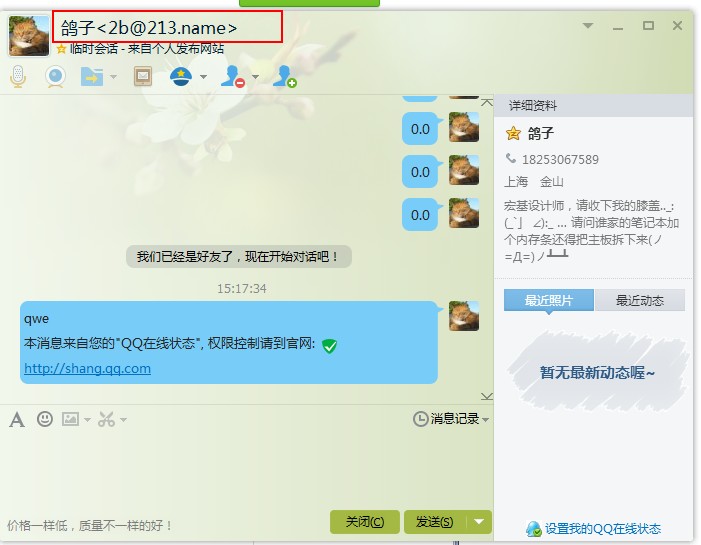Viewport: 701px width, 545px height.
Task: Click the 关闭(C) button
Action: 365,522
